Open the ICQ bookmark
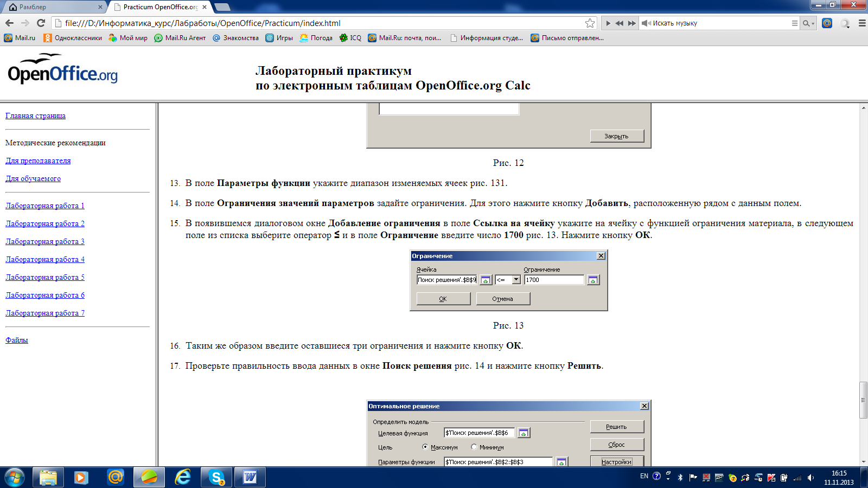The image size is (868, 488). (350, 38)
